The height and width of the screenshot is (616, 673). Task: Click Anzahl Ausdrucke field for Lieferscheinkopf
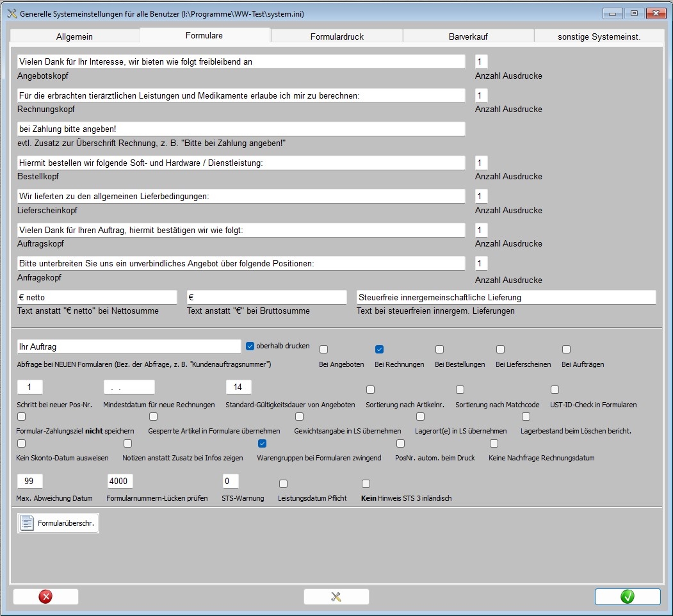point(481,197)
